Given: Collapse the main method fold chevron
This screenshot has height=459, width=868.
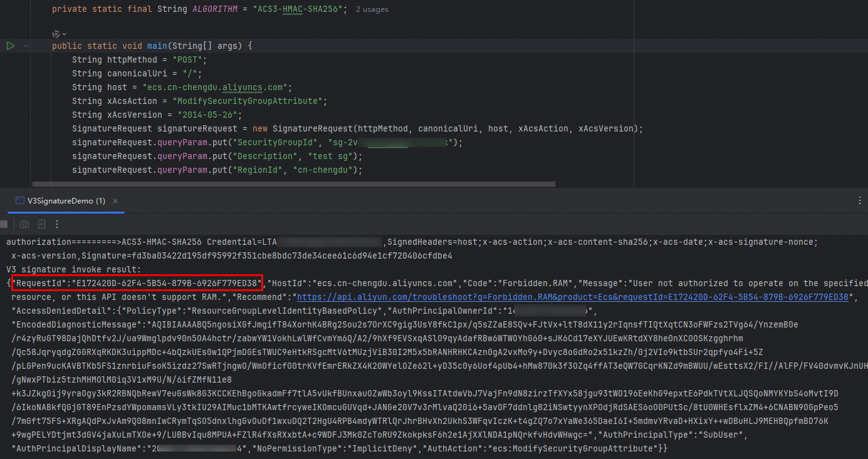Looking at the screenshot, I should [x=26, y=46].
